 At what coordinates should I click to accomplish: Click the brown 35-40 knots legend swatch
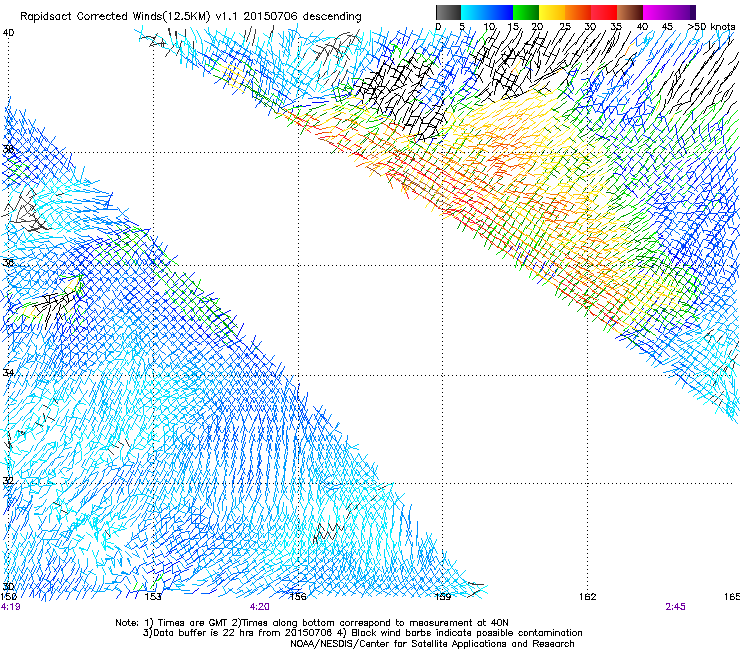tap(630, 12)
